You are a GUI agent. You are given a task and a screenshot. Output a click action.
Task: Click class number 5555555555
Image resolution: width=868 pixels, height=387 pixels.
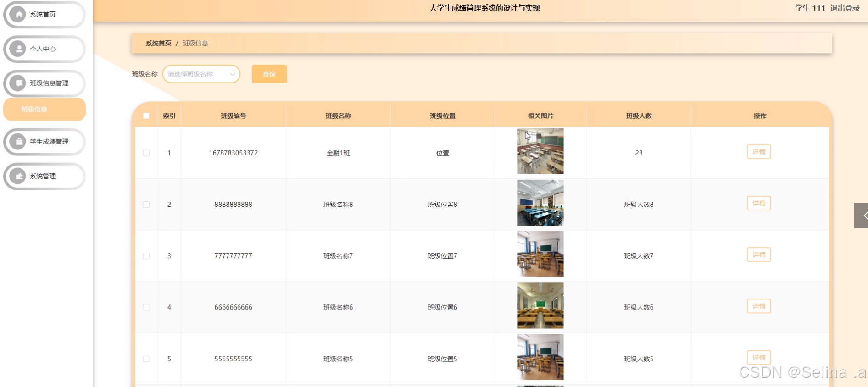[234, 359]
